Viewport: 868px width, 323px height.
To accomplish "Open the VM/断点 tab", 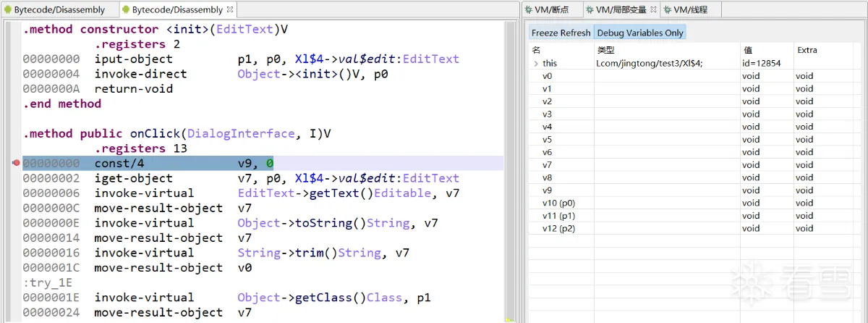I will (x=551, y=9).
